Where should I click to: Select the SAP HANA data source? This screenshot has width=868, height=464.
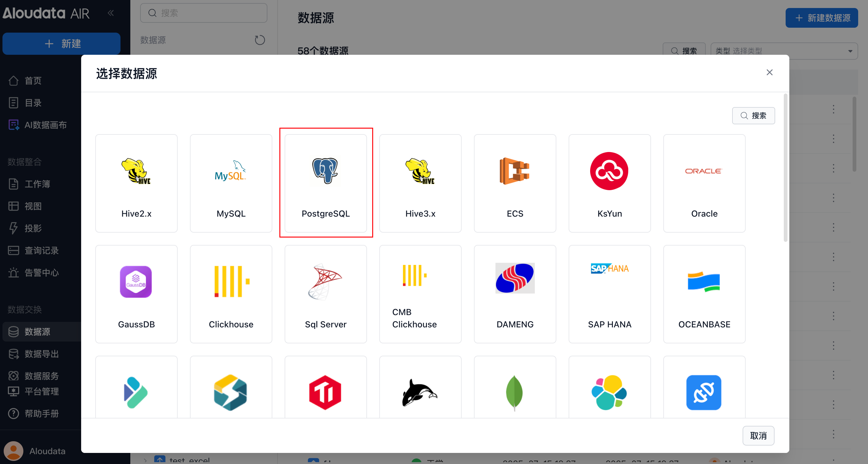609,294
